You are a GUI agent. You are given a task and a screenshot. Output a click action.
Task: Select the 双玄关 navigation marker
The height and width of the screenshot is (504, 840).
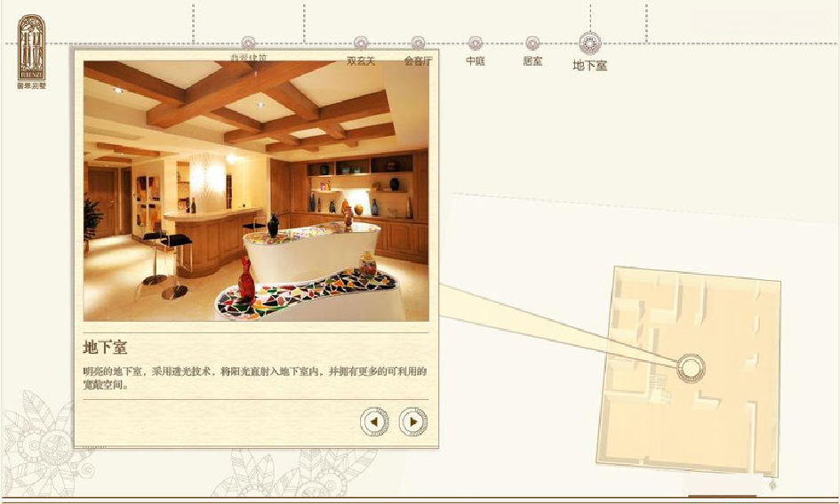[x=361, y=44]
